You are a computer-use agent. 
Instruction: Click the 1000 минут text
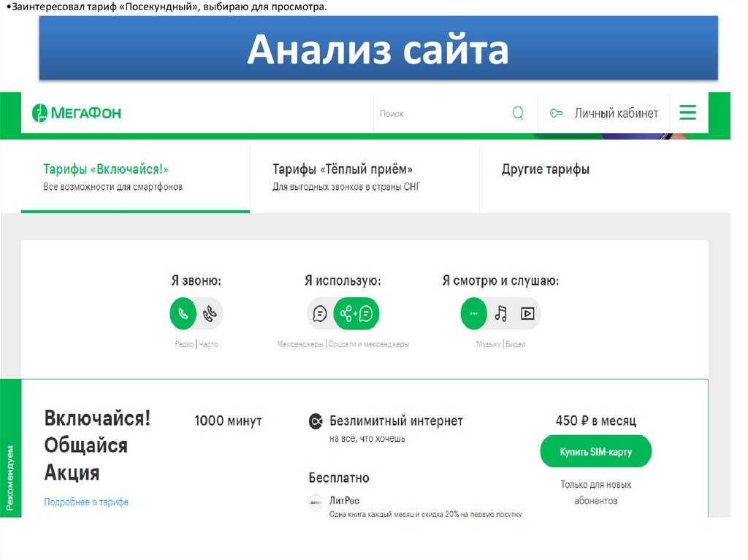[x=228, y=421]
